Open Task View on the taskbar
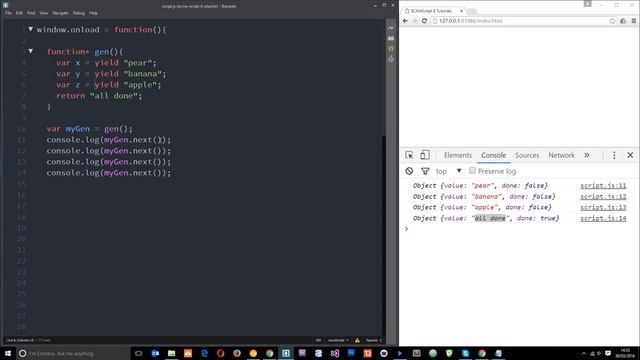Viewport: 640px width, 360px height. click(139, 353)
